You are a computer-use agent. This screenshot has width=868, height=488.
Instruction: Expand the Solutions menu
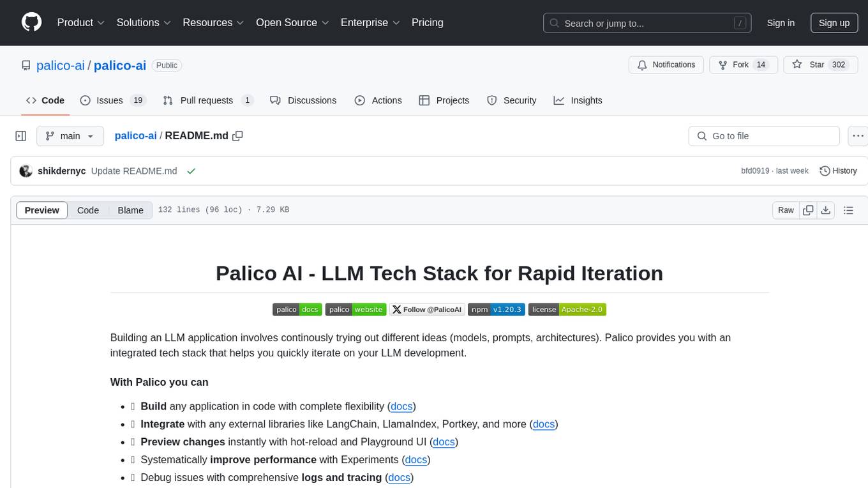coord(144,22)
